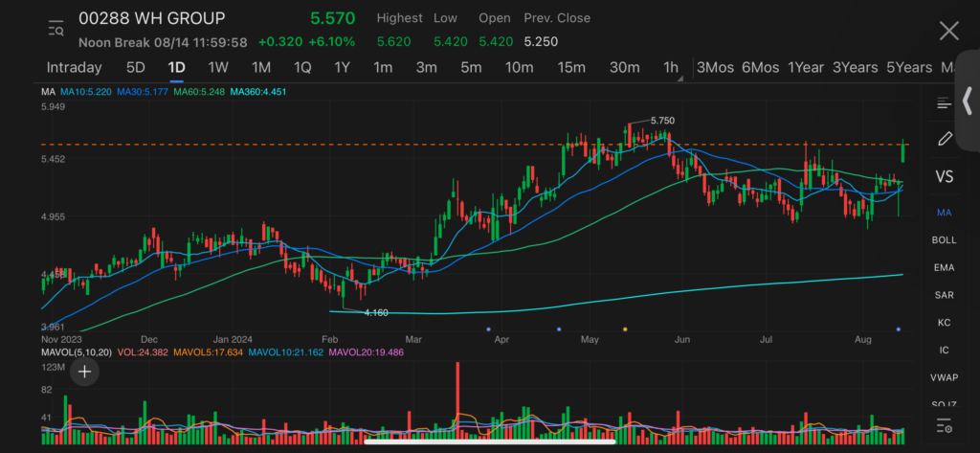This screenshot has width=980, height=453.
Task: Open the stock search list icon
Action: coord(56,29)
